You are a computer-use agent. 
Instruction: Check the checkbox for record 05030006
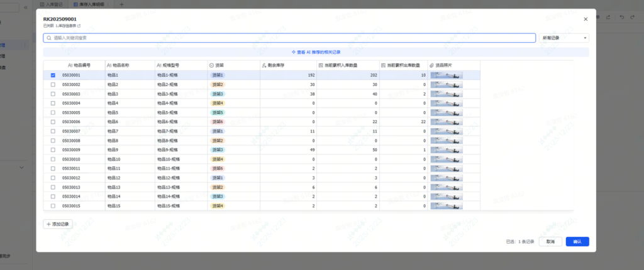pyautogui.click(x=53, y=122)
